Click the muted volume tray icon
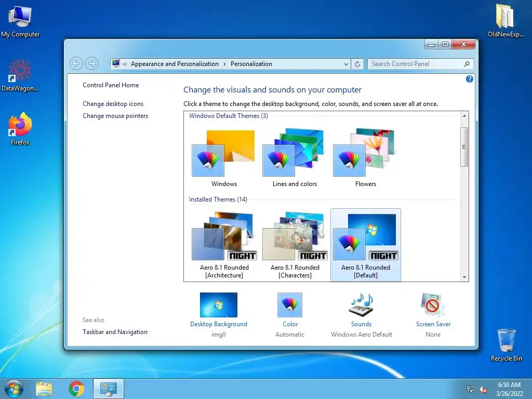This screenshot has height=399, width=532. tap(483, 389)
